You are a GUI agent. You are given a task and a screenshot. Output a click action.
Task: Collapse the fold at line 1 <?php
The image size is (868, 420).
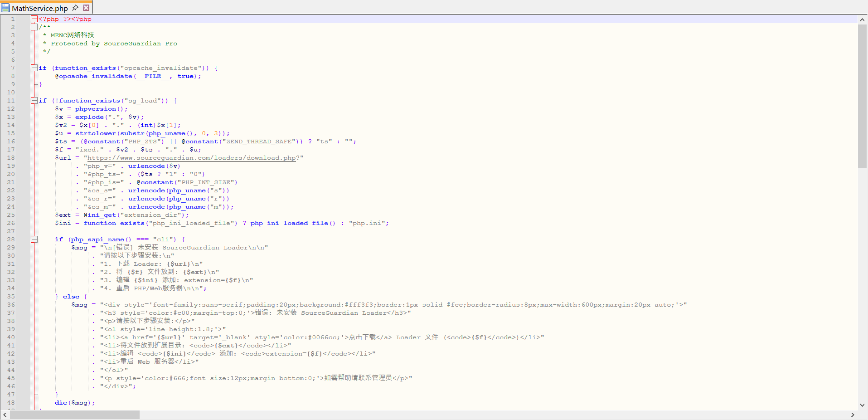tap(34, 19)
